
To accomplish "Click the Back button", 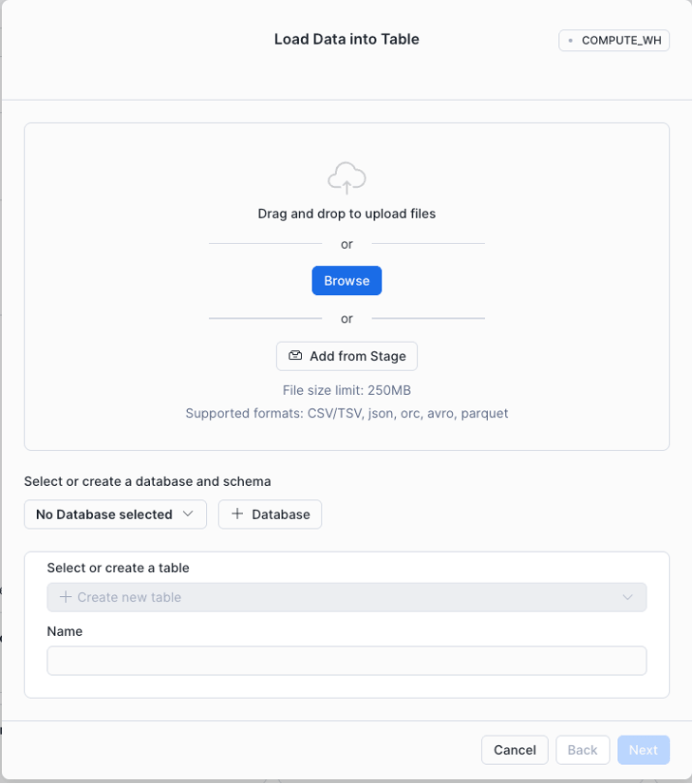I will 582,749.
